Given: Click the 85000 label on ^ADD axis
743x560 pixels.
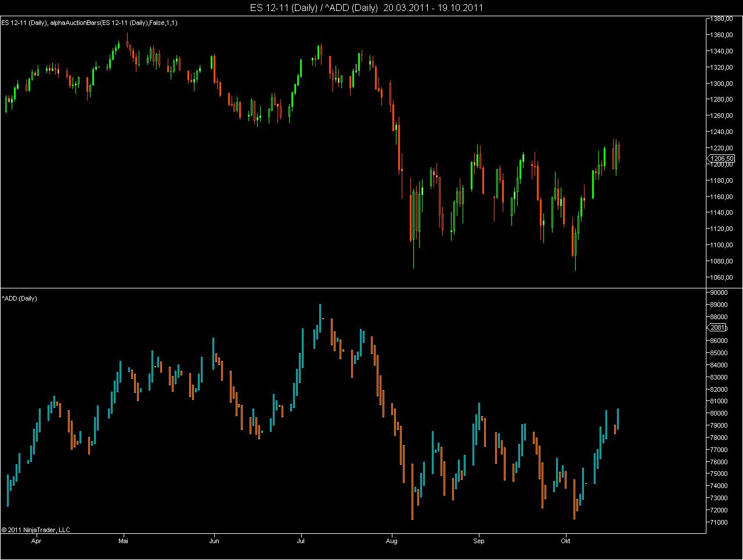Looking at the screenshot, I should tap(719, 353).
